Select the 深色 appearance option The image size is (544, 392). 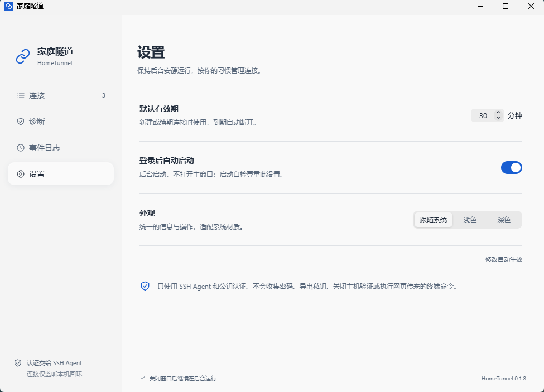(504, 220)
